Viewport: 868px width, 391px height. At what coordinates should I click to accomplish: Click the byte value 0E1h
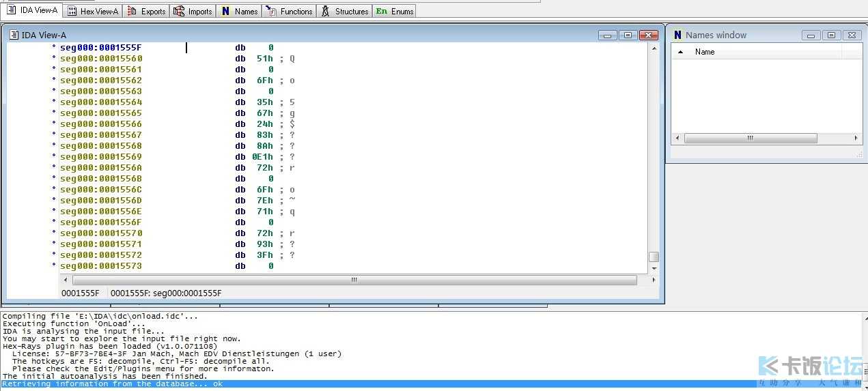[262, 157]
